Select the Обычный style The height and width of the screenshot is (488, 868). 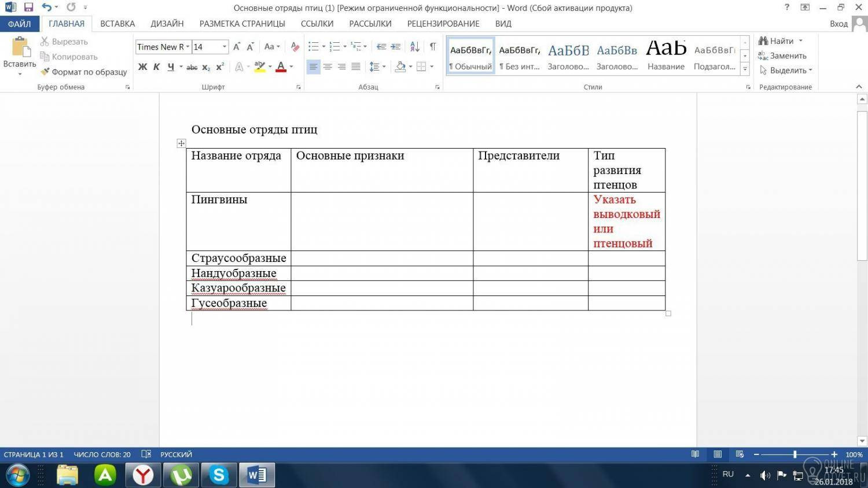pos(470,56)
